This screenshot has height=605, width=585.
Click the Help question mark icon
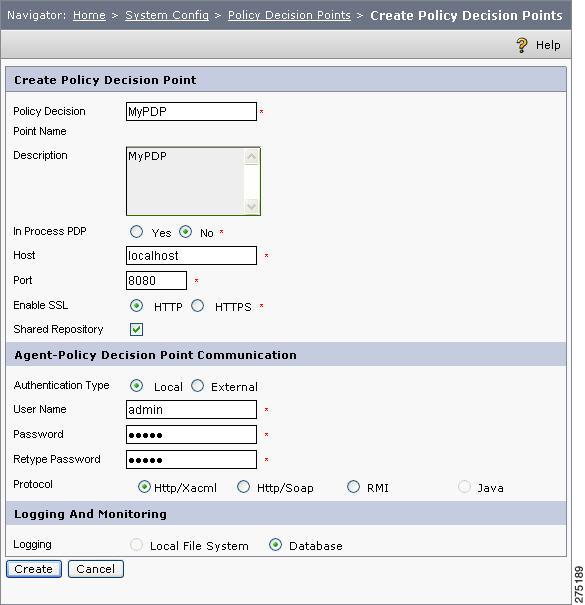coord(522,45)
